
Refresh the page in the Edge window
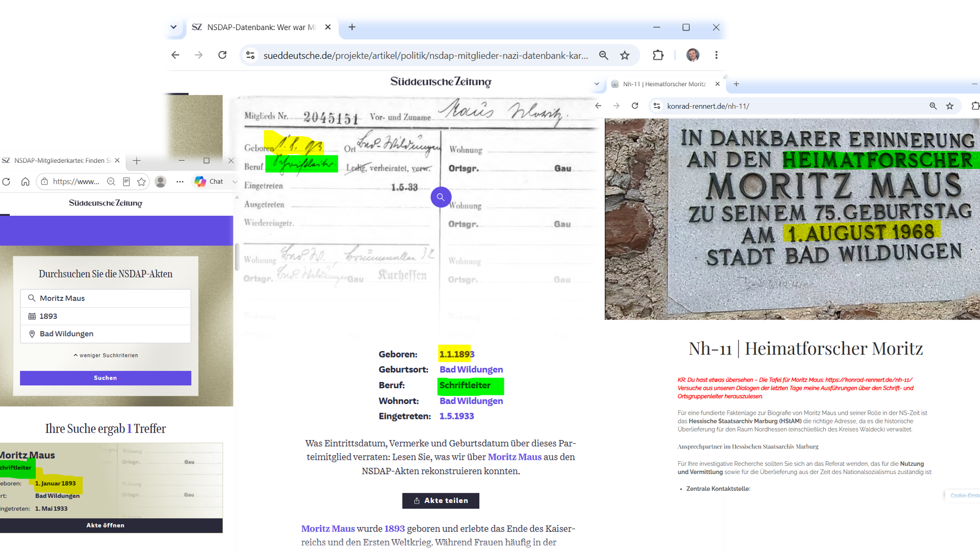coord(7,182)
